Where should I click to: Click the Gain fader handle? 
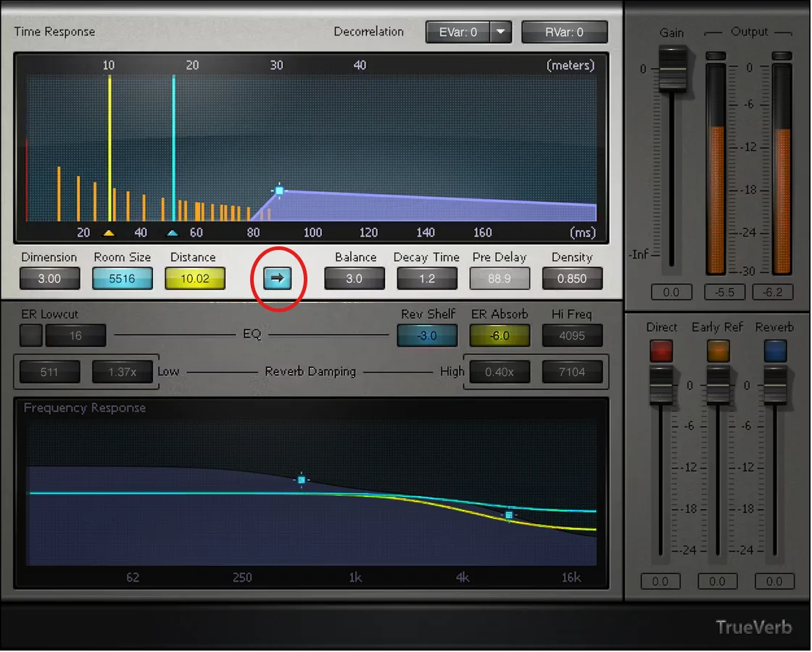point(672,70)
